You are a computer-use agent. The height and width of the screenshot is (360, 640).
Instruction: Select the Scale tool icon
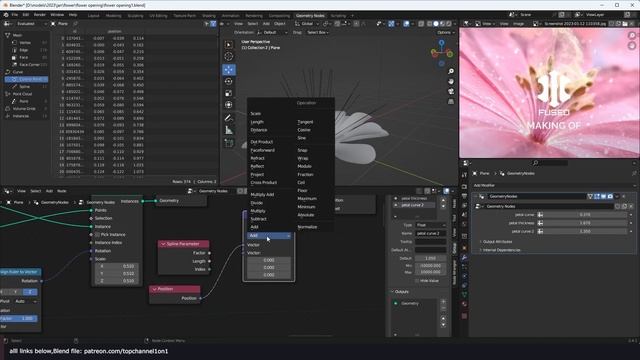[x=229, y=93]
